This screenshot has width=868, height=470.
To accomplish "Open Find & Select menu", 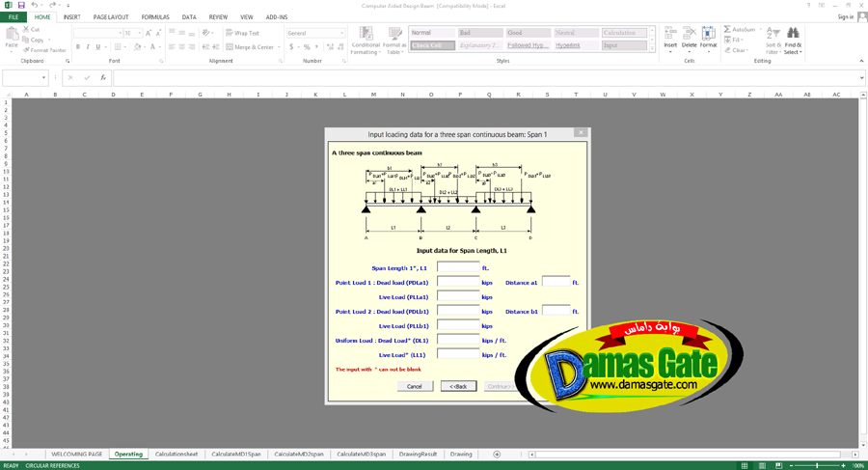I will pos(793,41).
